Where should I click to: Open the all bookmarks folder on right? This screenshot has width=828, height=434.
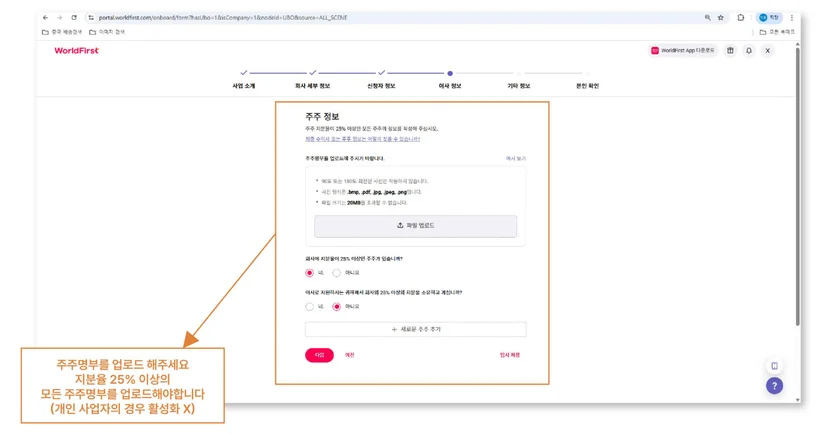click(x=777, y=32)
